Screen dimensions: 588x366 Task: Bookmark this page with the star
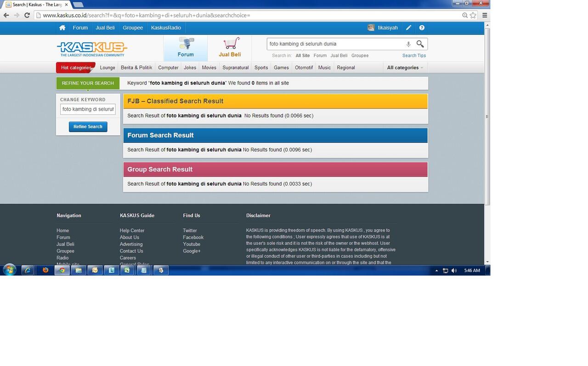pyautogui.click(x=473, y=15)
